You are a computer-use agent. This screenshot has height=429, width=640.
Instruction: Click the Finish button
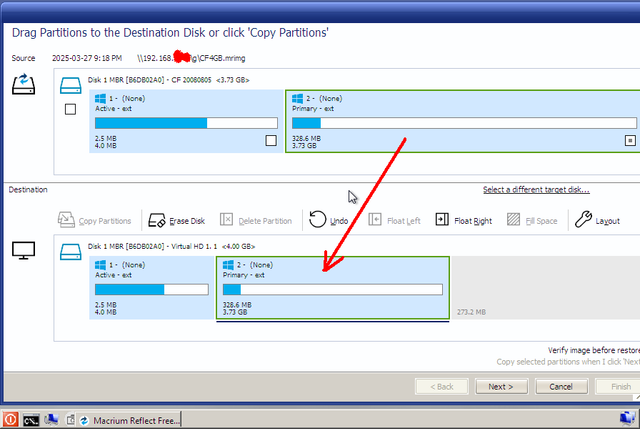tap(618, 387)
